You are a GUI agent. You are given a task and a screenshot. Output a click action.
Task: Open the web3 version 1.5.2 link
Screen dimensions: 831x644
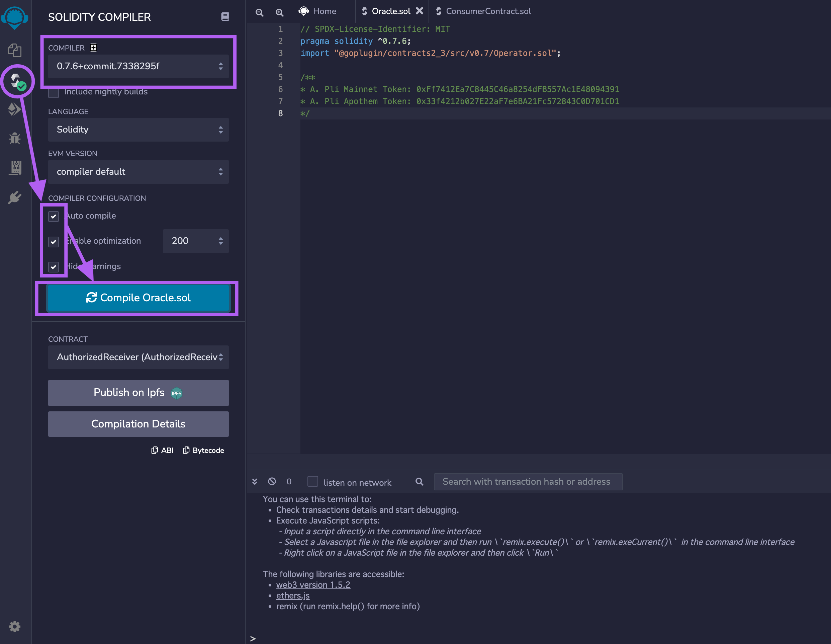pos(313,585)
